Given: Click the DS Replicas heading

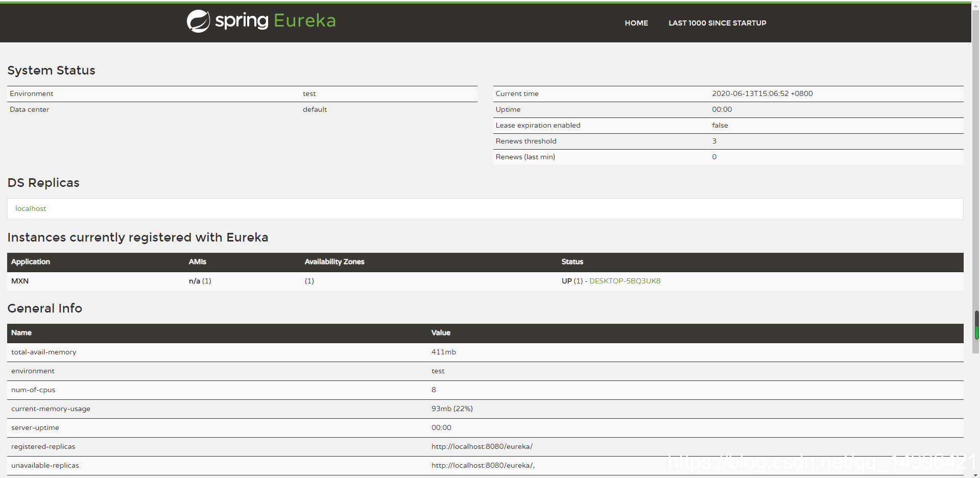Looking at the screenshot, I should 43,183.
